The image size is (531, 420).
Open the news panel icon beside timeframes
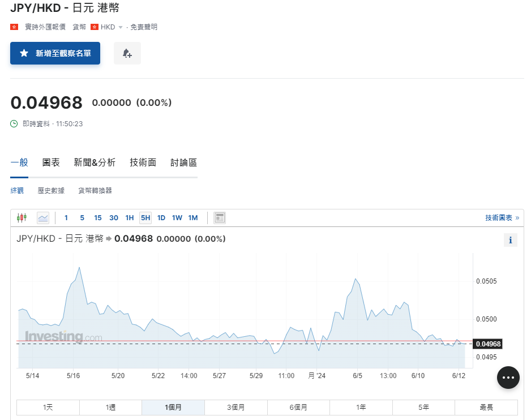220,217
